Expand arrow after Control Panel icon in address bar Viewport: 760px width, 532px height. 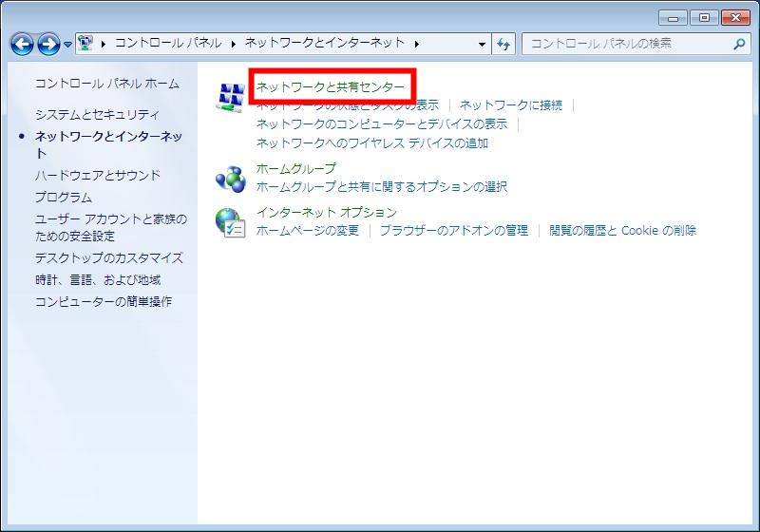[104, 44]
